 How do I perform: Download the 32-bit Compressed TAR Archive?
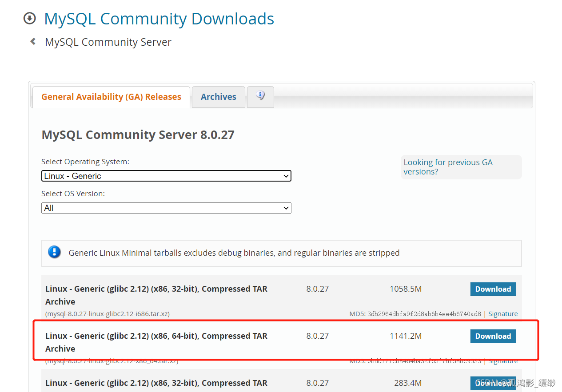[493, 289]
